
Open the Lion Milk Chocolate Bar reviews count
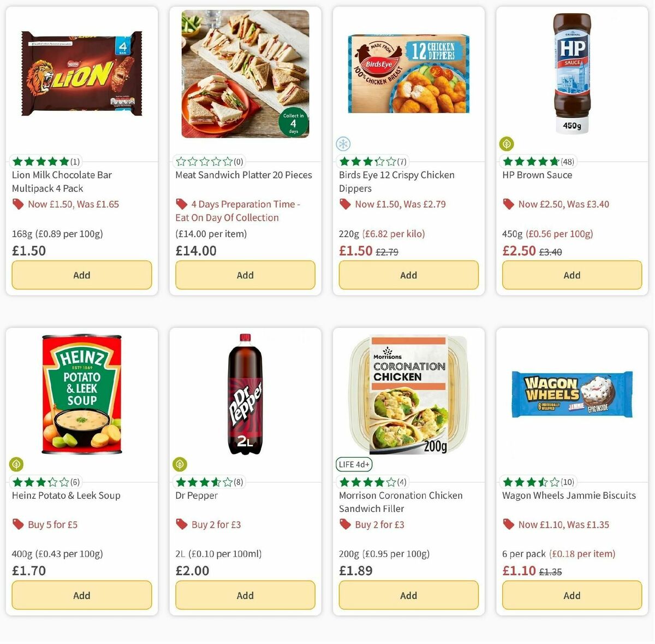tap(76, 161)
